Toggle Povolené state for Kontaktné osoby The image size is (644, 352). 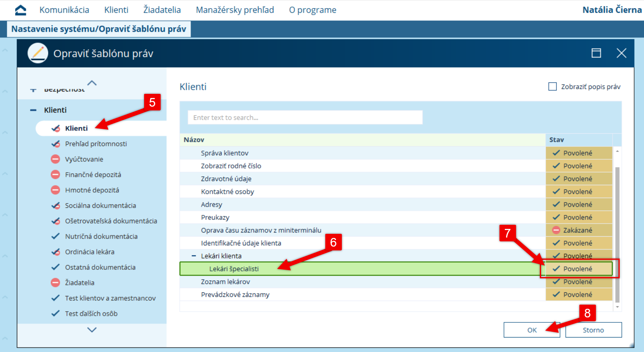click(579, 191)
